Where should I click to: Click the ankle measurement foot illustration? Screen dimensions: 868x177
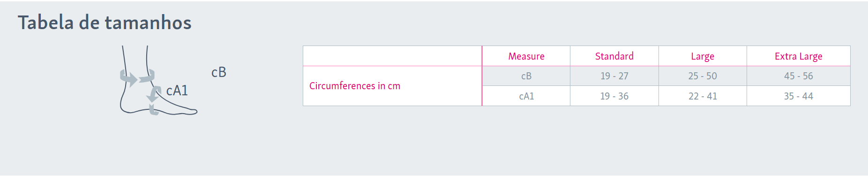158,80
